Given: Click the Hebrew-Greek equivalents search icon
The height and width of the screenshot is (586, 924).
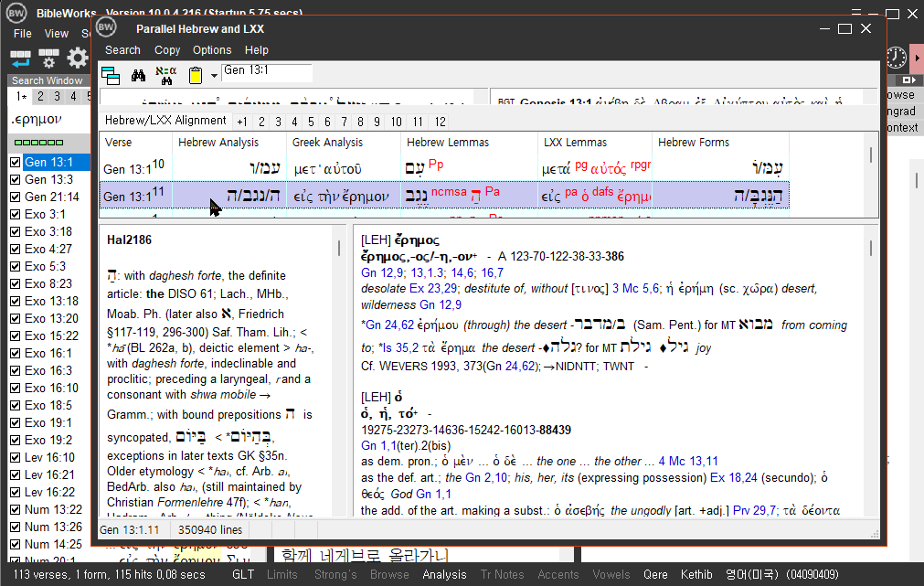Looking at the screenshot, I should pyautogui.click(x=166, y=75).
